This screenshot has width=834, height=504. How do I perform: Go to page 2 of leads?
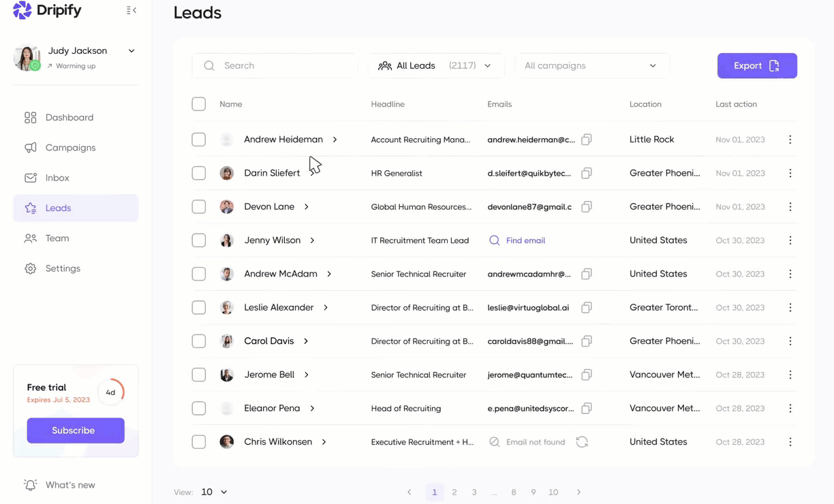(x=454, y=492)
